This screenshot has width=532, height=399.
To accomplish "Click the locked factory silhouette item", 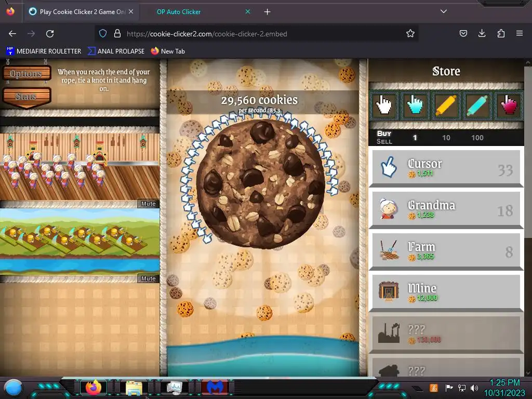I will (446, 334).
